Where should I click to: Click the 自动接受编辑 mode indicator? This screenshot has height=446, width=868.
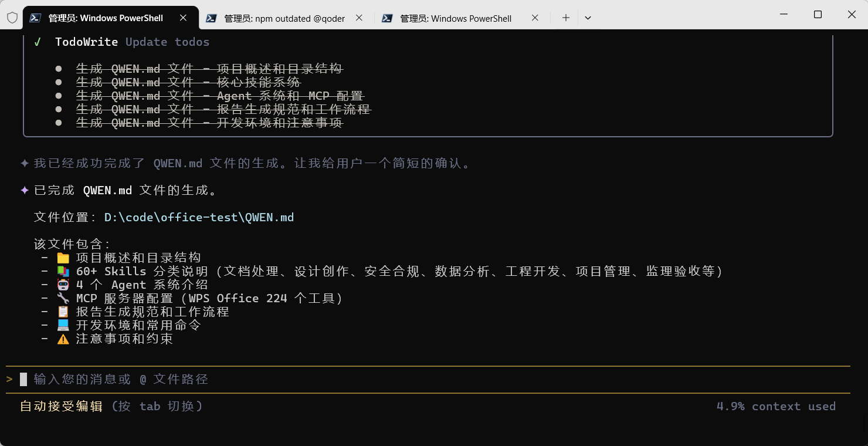[62, 406]
